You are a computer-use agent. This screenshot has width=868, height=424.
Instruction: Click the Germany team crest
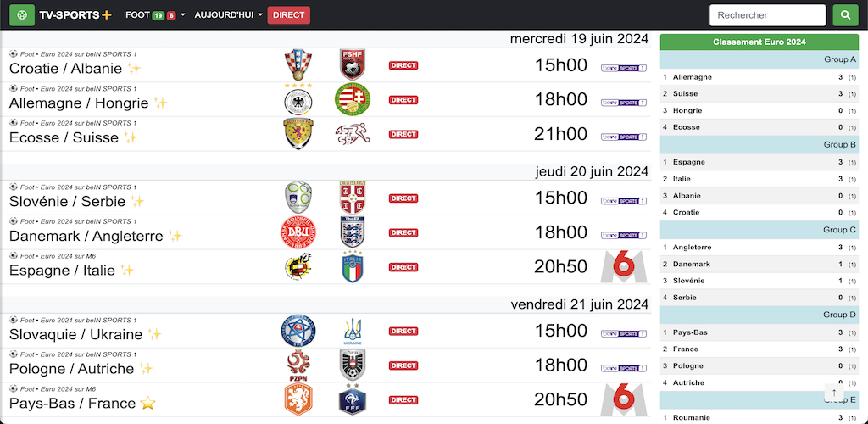[298, 99]
